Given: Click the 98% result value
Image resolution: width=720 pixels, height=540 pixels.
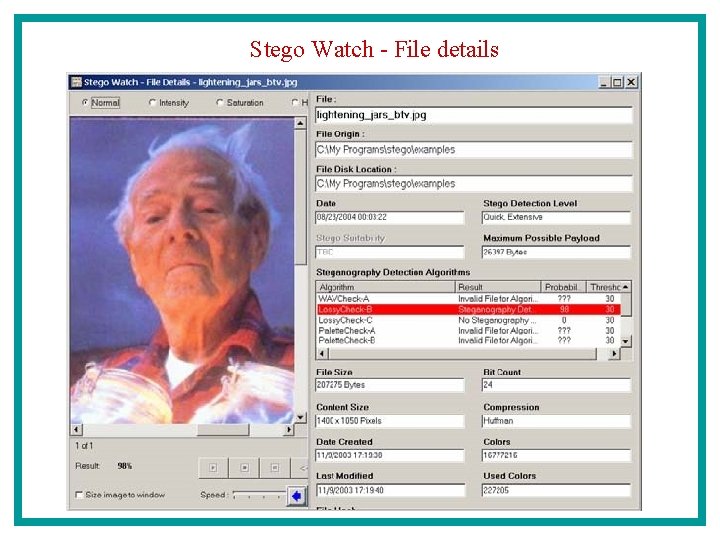Looking at the screenshot, I should 124,466.
